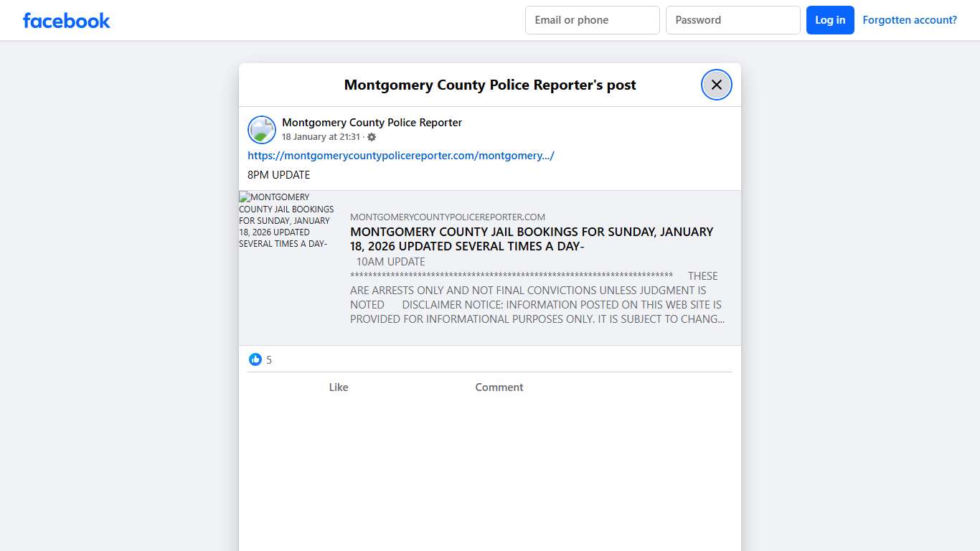Click the post dialog title text
980x551 pixels.
pos(490,85)
